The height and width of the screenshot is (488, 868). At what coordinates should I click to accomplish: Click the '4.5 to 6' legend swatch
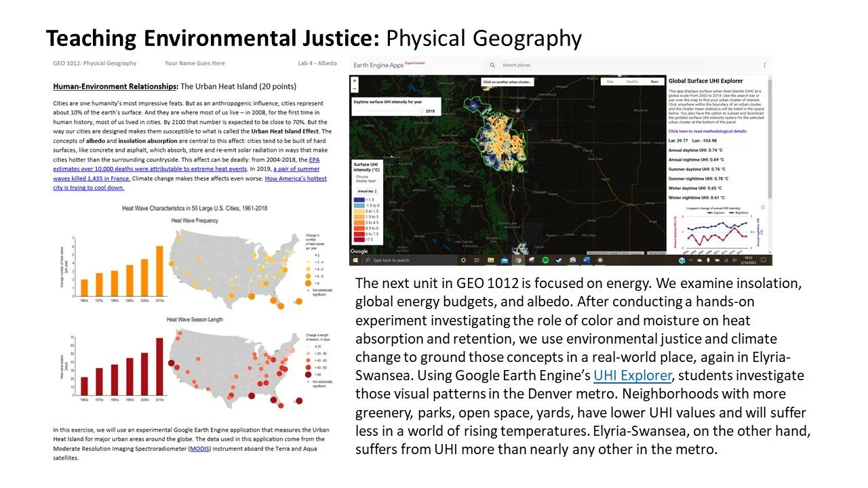coord(359,228)
